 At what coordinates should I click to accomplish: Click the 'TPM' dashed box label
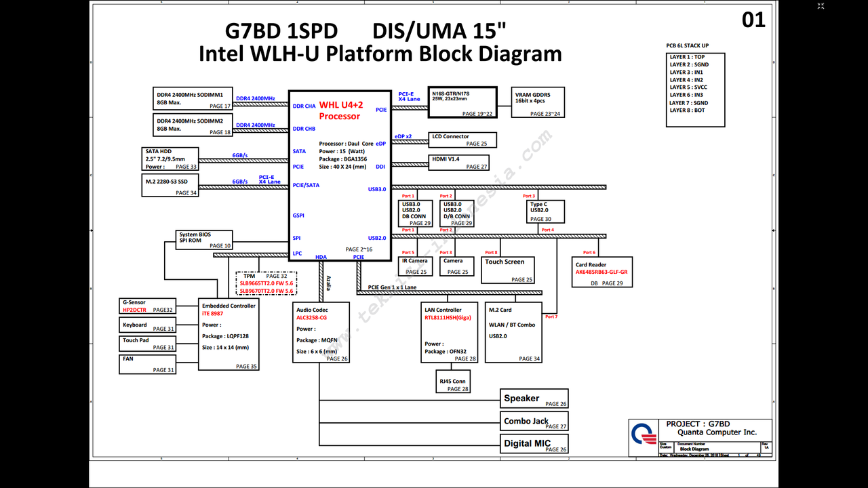point(249,276)
